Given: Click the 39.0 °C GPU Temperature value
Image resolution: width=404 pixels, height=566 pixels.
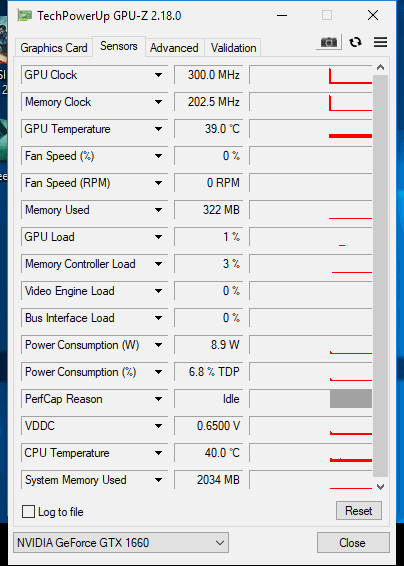Looking at the screenshot, I should 208,129.
